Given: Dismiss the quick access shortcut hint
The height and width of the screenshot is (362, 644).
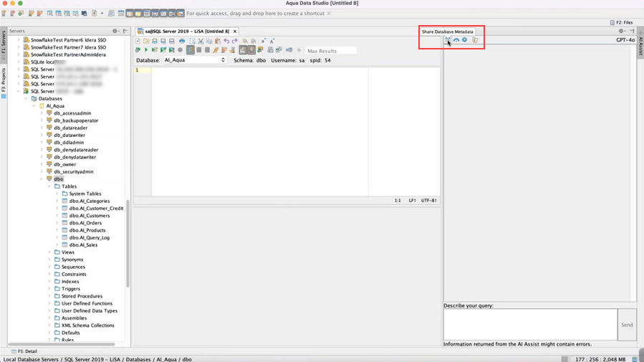Looking at the screenshot, I should point(329,14).
